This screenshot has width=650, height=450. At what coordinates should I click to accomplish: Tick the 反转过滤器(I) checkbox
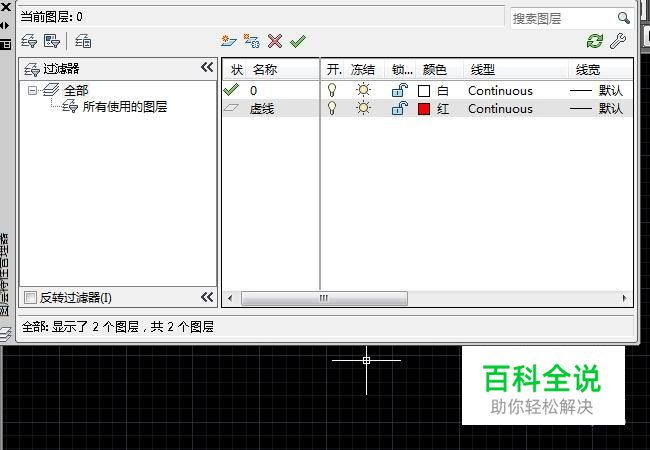(x=30, y=298)
